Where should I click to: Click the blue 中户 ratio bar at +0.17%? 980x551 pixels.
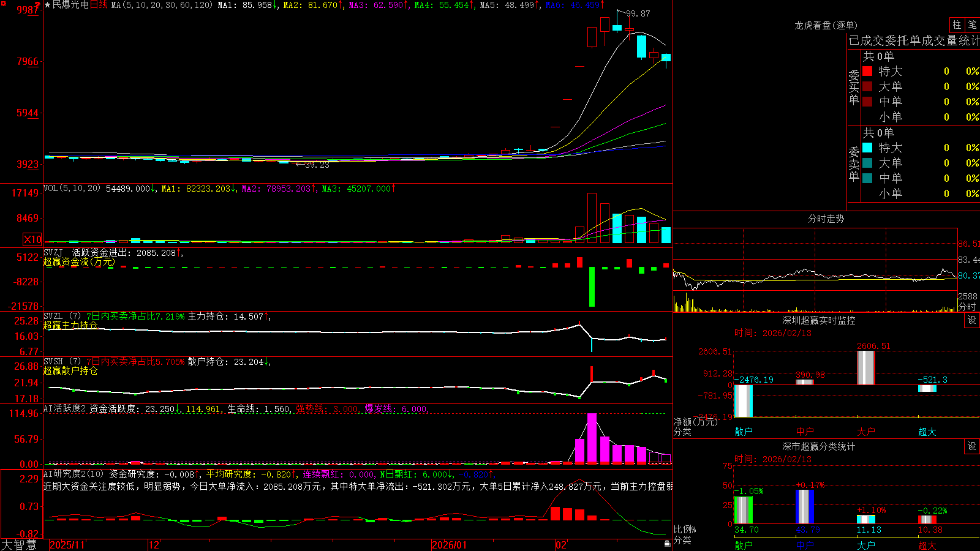pyautogui.click(x=805, y=506)
